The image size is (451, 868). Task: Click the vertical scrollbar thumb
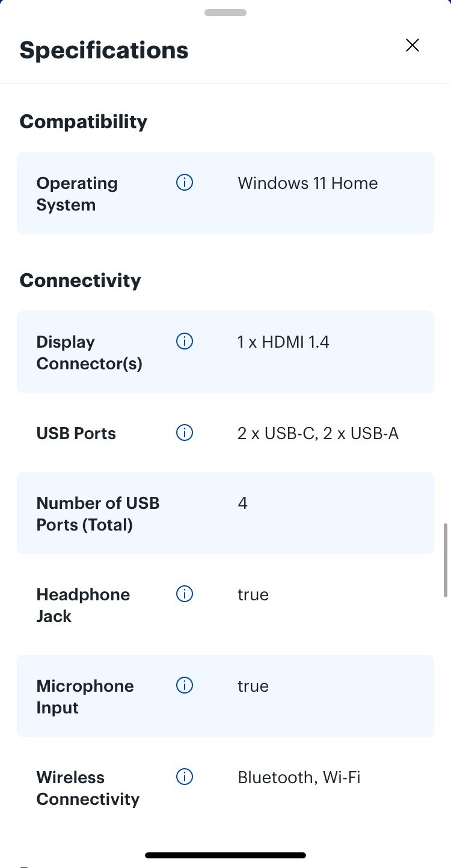point(446,560)
